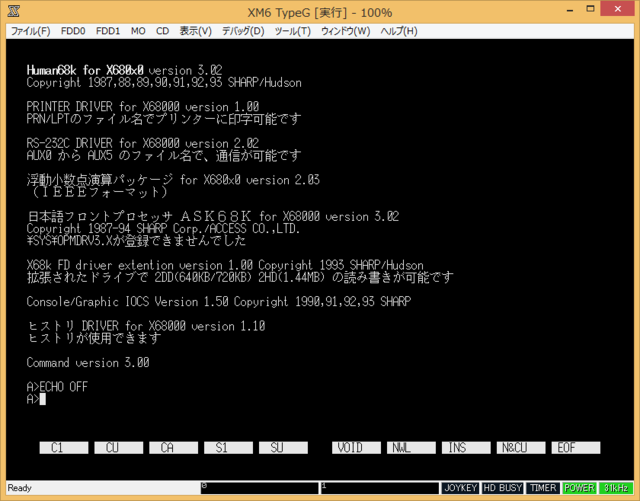Click the "Console/Graphic IOCS Version 1.50" line
Viewport: 640px width, 501px height.
point(218,301)
